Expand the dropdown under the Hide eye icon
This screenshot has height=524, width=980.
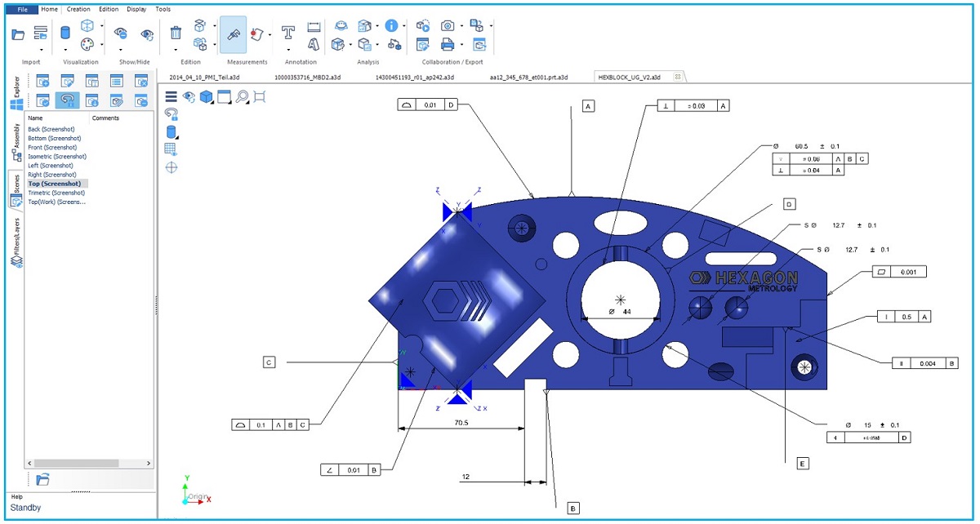click(x=121, y=50)
